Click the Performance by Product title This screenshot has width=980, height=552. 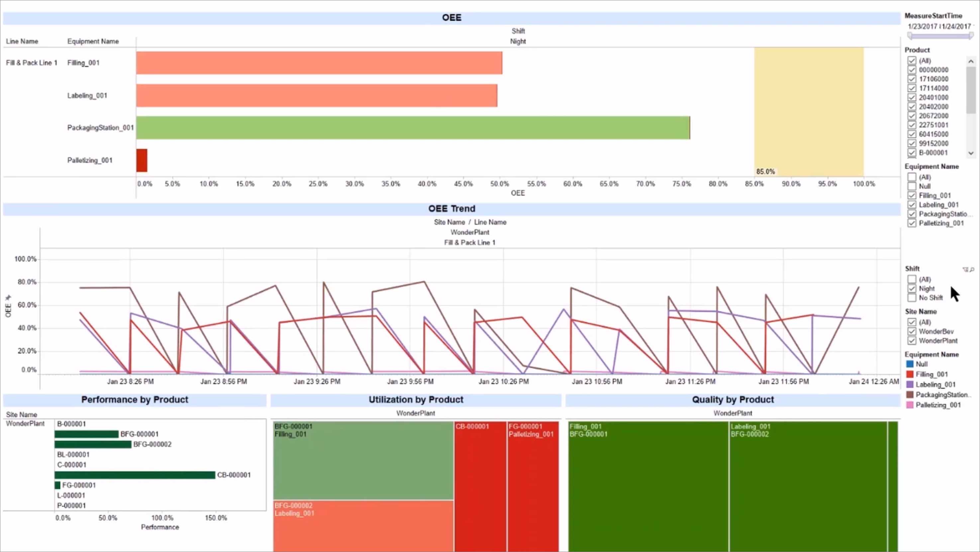tap(135, 400)
